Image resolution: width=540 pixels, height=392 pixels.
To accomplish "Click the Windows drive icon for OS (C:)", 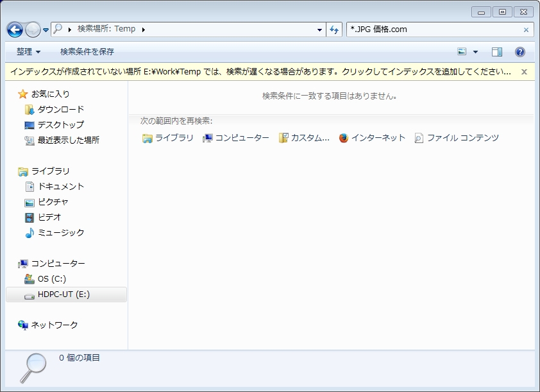I will point(30,279).
